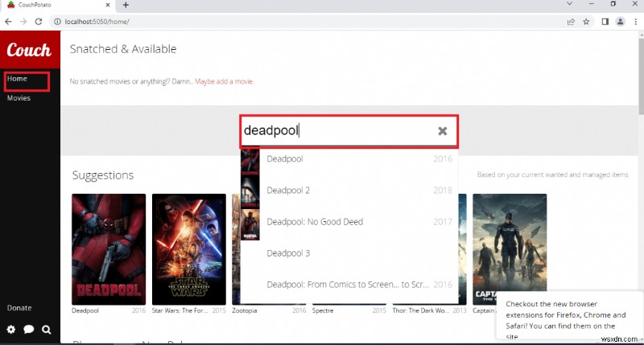
Task: Select Deadpool: From Comics to Screen result
Action: tap(349, 285)
